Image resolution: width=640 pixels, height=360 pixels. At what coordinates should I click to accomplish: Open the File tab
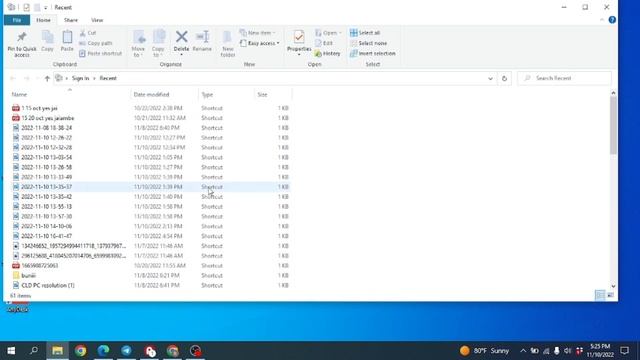pyautogui.click(x=17, y=20)
